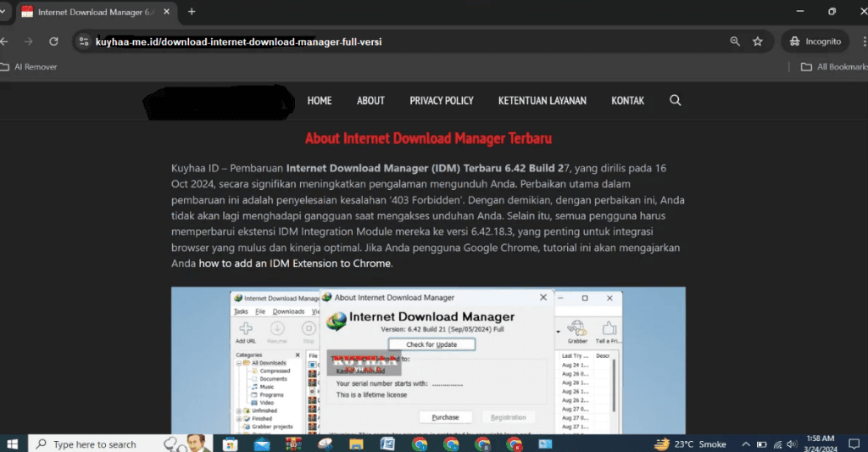Open a new browser tab
The width and height of the screenshot is (868, 452).
tap(192, 12)
